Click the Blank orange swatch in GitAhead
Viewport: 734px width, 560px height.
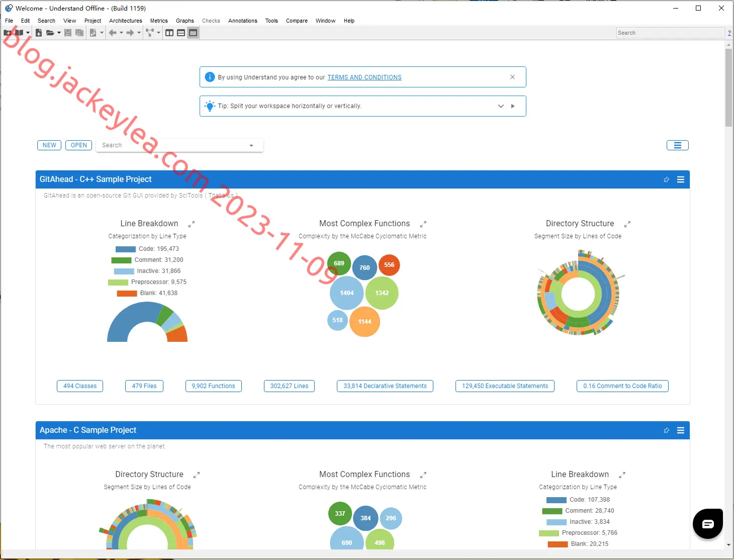[127, 294]
